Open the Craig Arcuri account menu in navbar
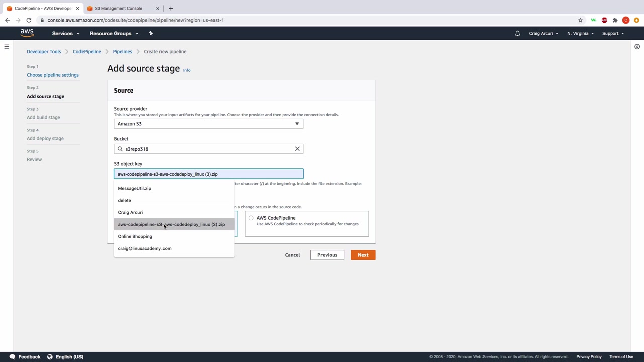Screen dimensions: 644x362 543,33
